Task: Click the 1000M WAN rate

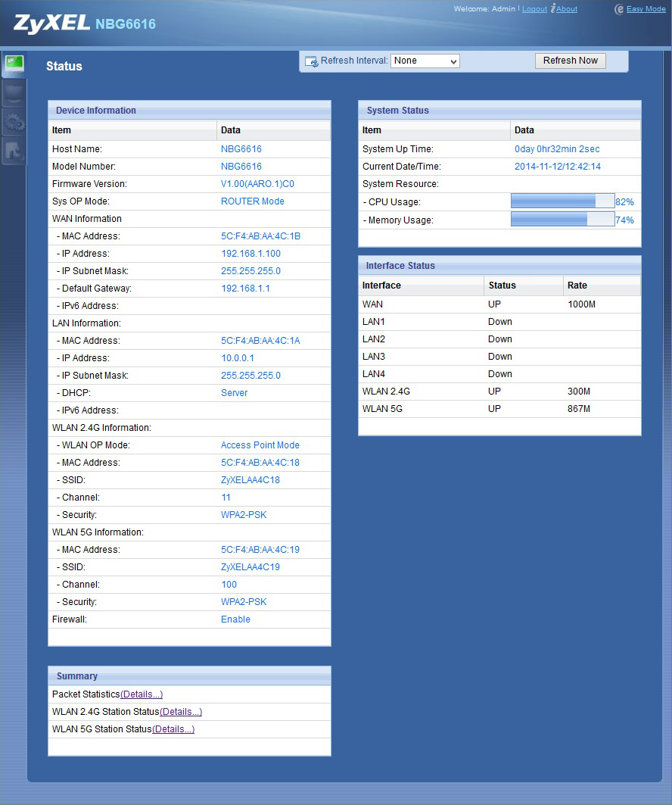Action: [x=582, y=304]
